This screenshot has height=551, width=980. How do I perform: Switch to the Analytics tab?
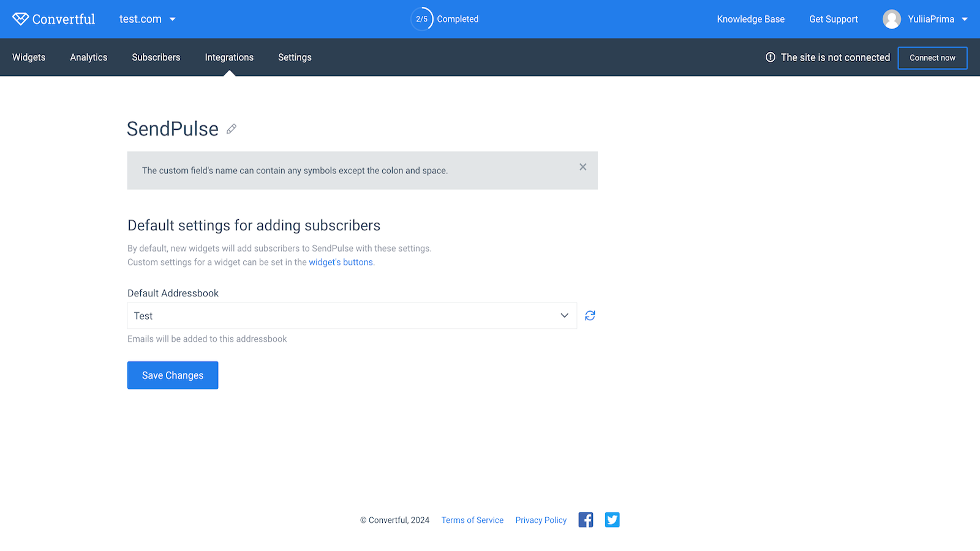(x=89, y=58)
